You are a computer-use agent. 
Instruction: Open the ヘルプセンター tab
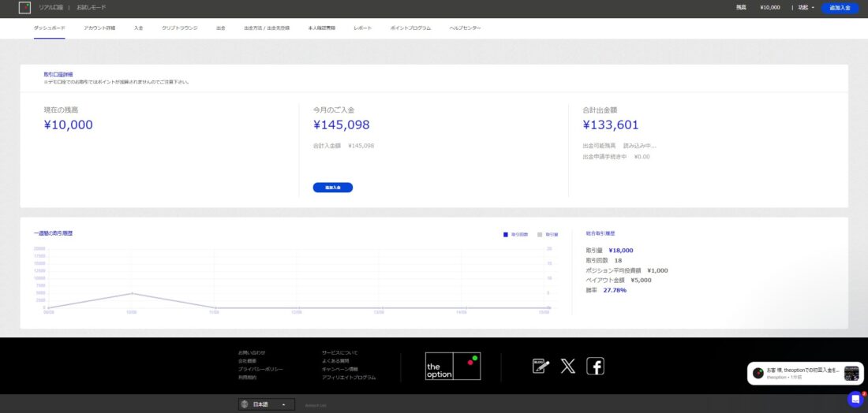tap(465, 28)
